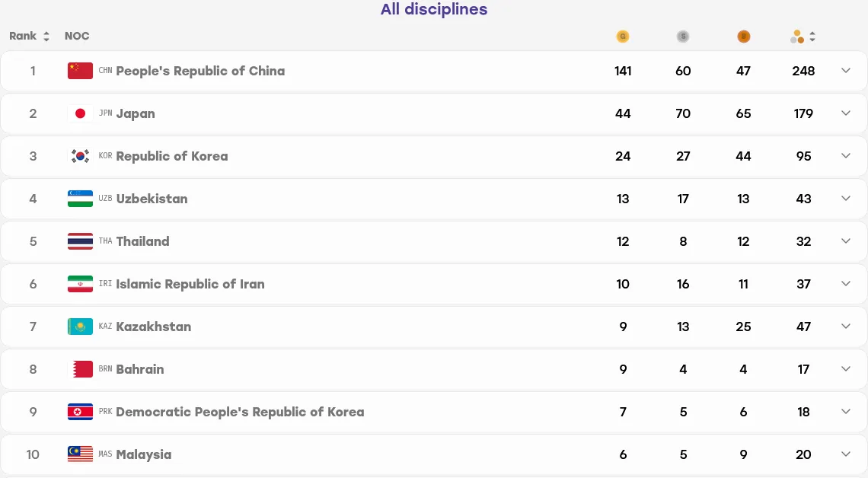Click Thailand's total of 32
The width and height of the screenshot is (868, 478).
tap(804, 241)
